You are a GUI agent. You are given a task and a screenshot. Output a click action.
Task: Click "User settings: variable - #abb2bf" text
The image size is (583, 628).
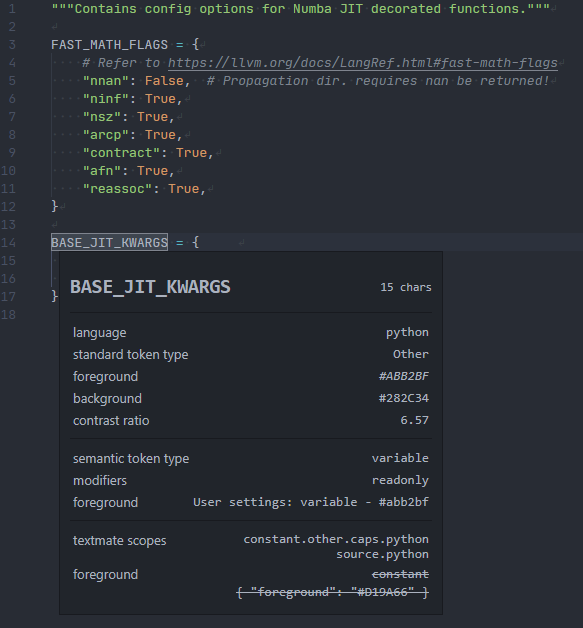click(x=311, y=502)
